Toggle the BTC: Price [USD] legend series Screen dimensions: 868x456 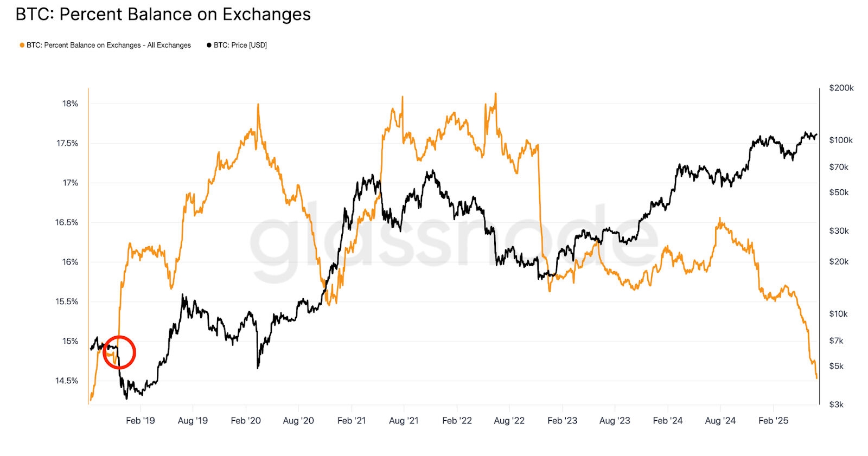240,45
